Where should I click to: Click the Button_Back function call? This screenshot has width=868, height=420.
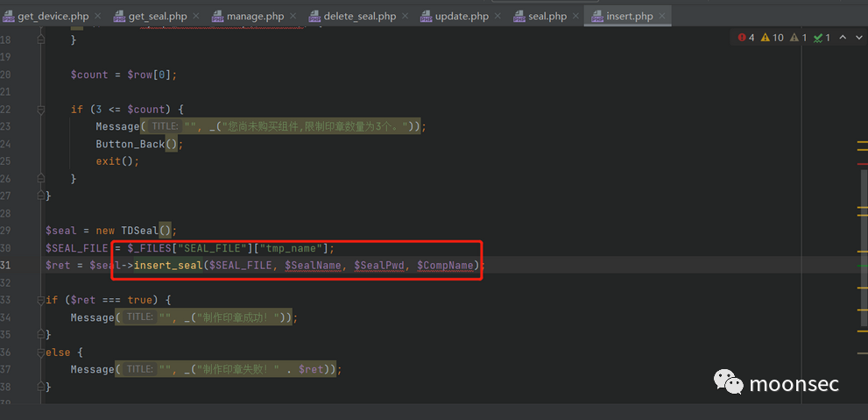point(131,144)
